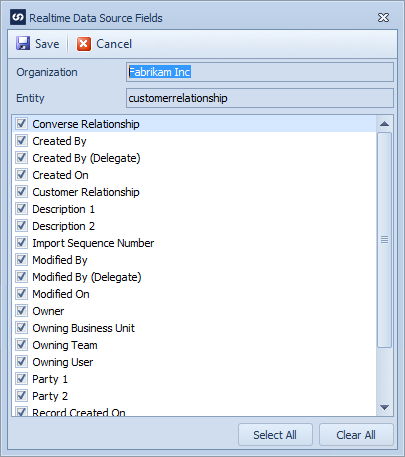Click the Clear All button
This screenshot has height=457, width=405.
pyautogui.click(x=356, y=435)
